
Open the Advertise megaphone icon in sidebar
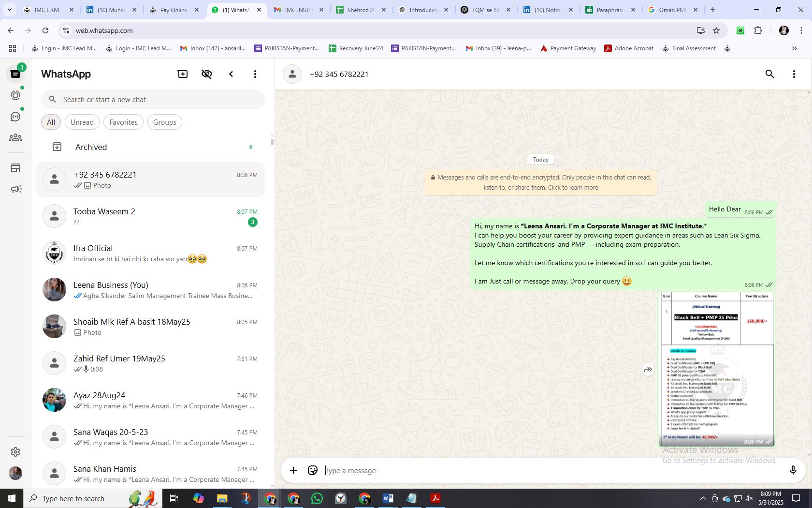point(15,189)
